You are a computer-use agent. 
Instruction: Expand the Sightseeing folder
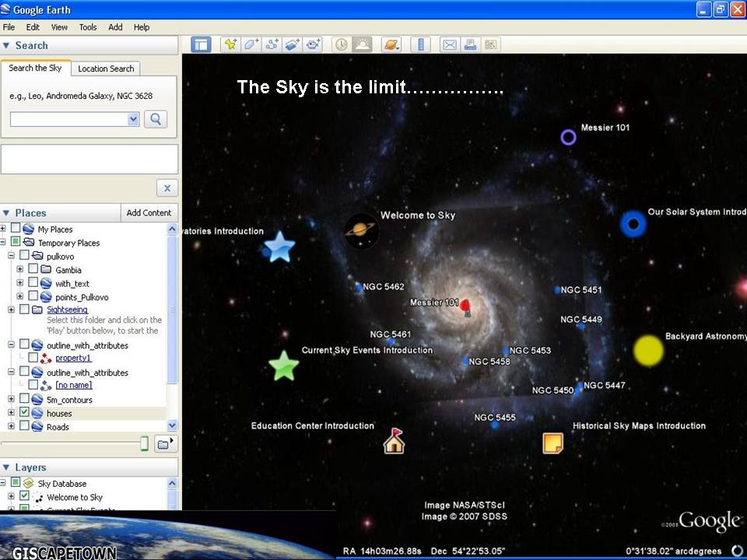[x=11, y=310]
